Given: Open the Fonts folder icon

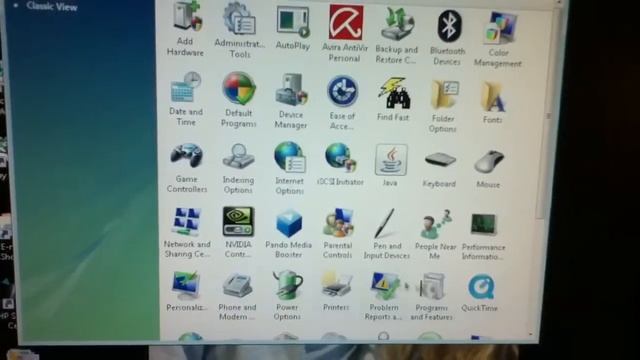Looking at the screenshot, I should click(493, 97).
